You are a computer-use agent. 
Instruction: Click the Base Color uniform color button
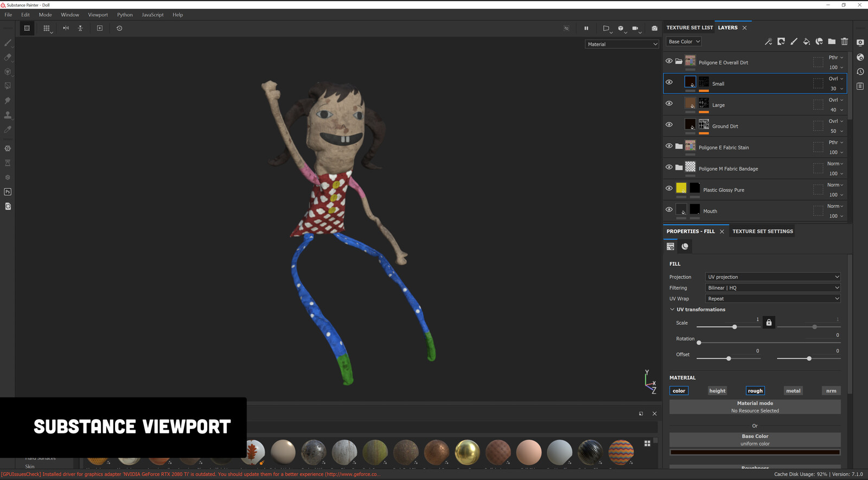755,440
